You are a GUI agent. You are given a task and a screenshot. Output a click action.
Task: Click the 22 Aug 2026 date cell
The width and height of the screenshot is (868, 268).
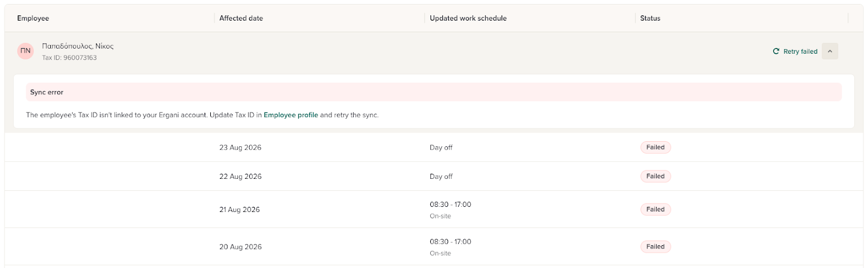[x=240, y=176]
